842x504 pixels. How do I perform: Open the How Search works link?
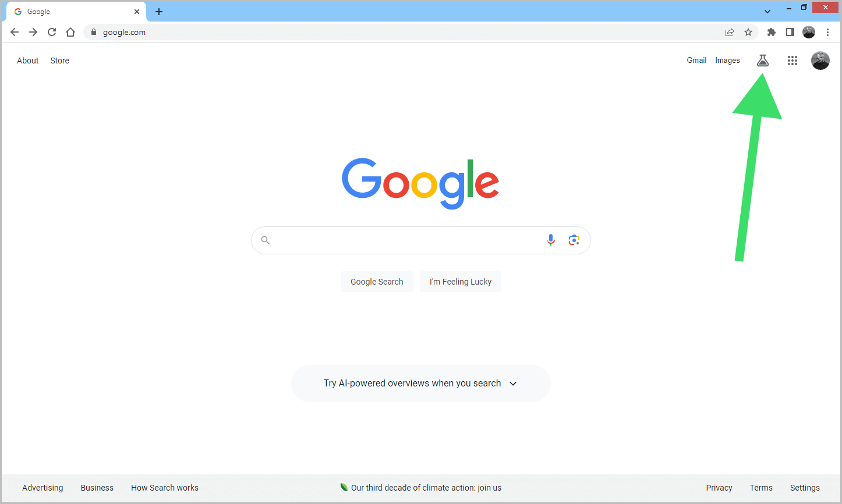(x=165, y=488)
